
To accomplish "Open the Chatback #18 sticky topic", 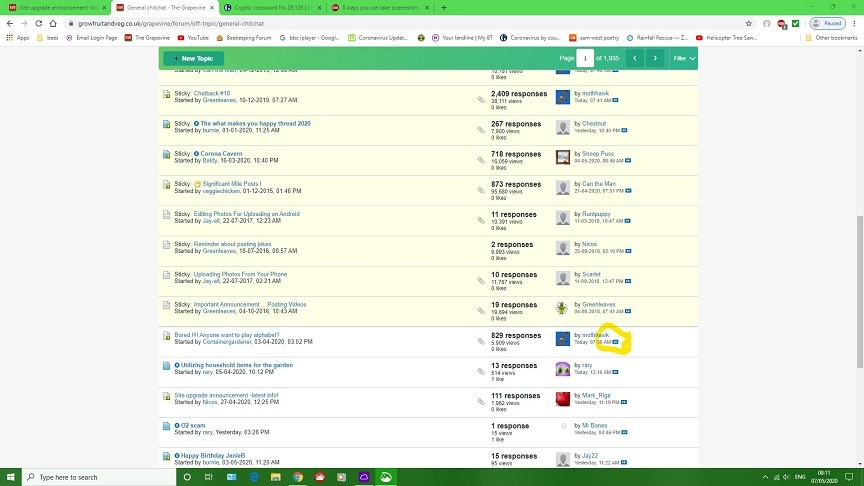I will coord(212,93).
